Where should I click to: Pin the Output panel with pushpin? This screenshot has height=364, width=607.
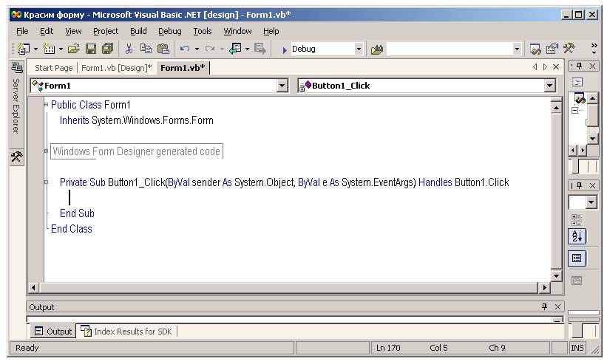pyautogui.click(x=545, y=306)
